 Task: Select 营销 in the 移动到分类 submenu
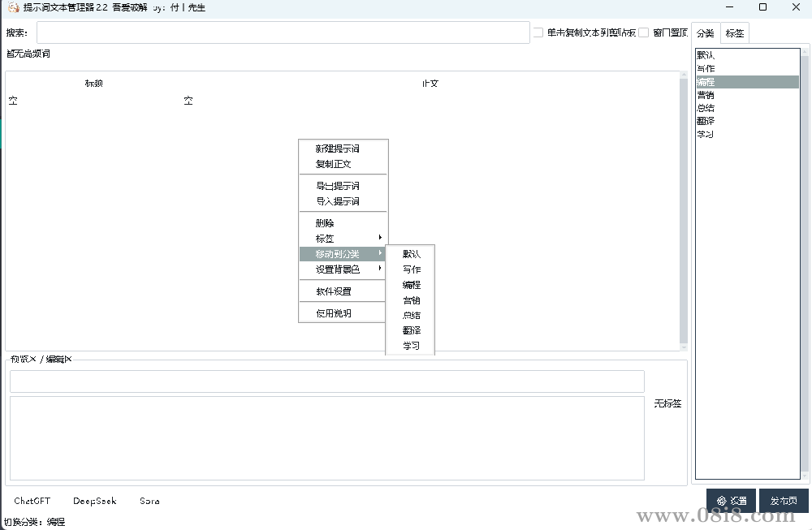click(x=410, y=299)
